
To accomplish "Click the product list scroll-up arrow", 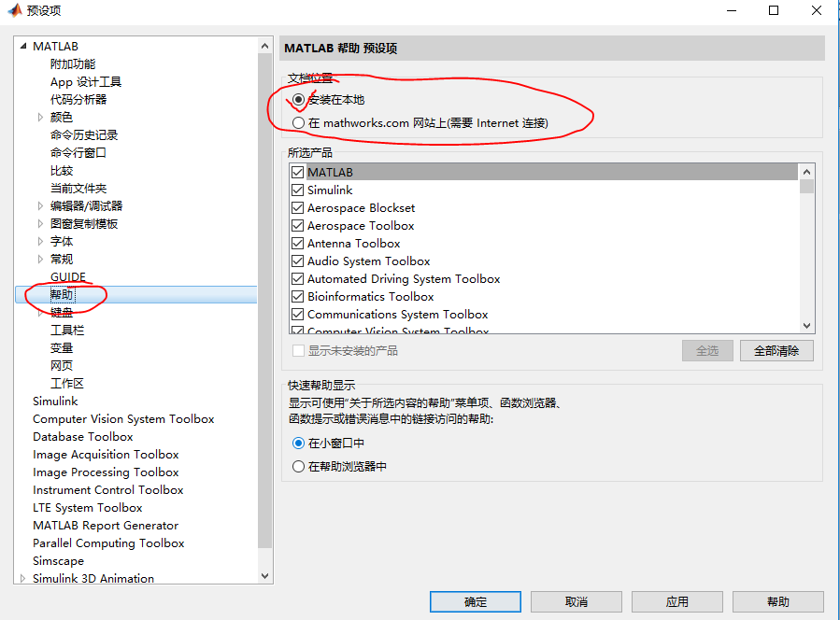I will pos(806,172).
